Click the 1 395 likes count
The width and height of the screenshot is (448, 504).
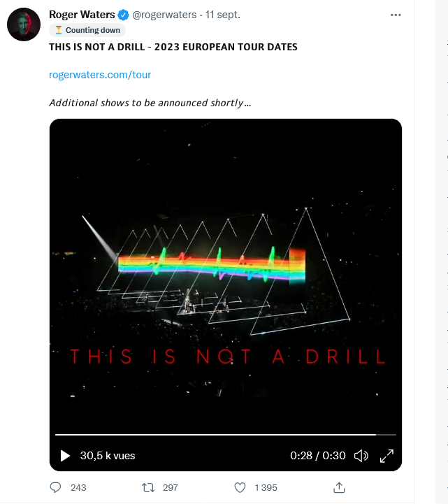pos(266,487)
